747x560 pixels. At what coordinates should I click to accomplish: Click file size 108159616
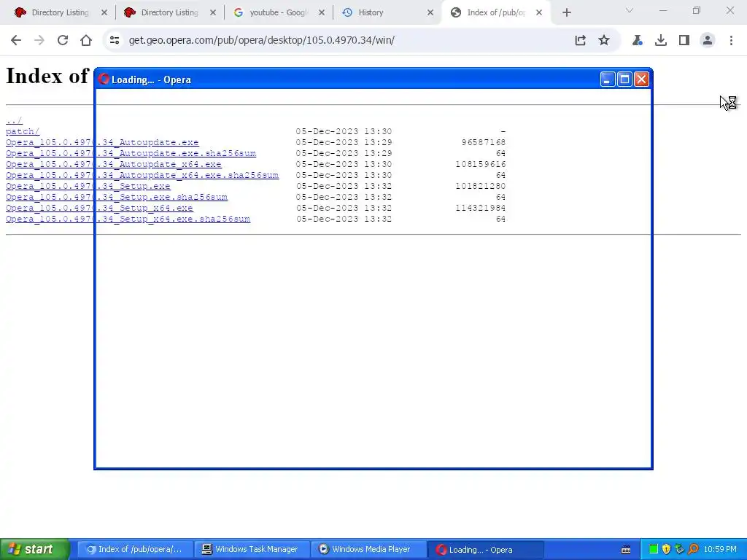tap(481, 164)
